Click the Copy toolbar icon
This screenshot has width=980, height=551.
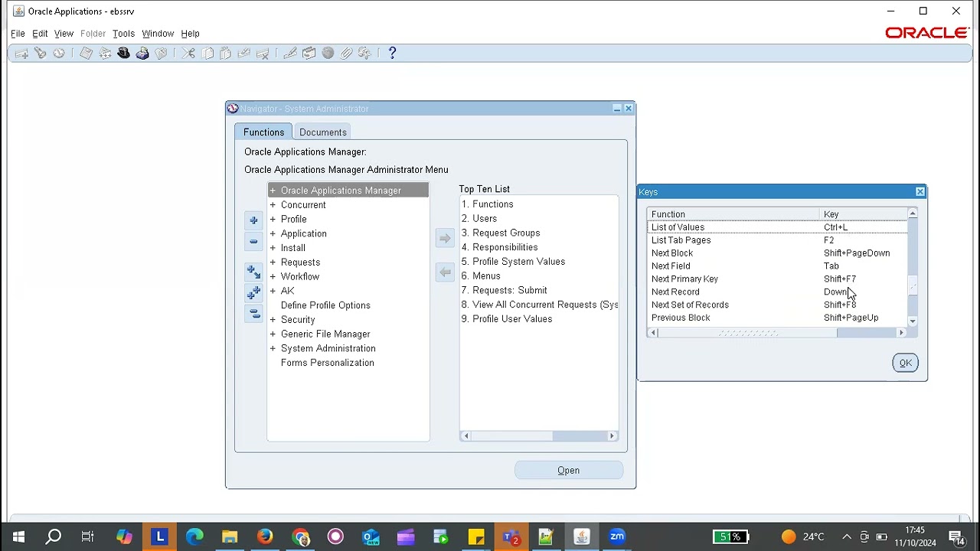tap(207, 54)
